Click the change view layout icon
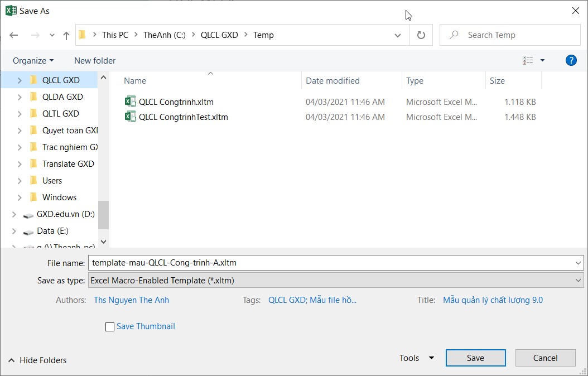Image resolution: width=588 pixels, height=376 pixels. click(x=528, y=60)
